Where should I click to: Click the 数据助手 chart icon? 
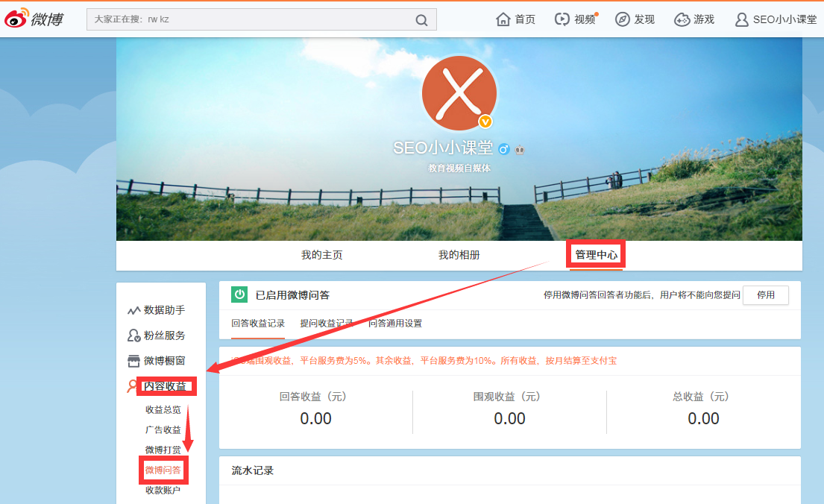click(133, 311)
